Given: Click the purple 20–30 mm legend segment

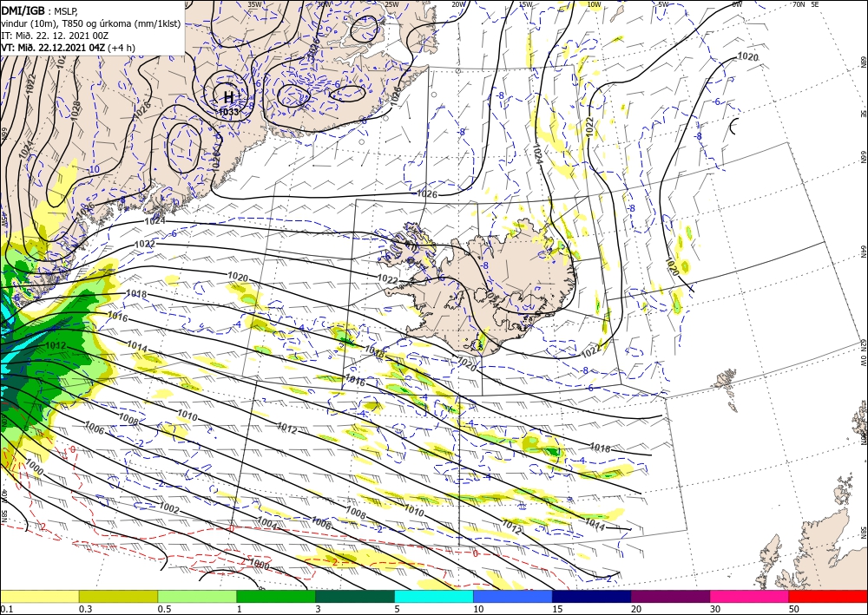Looking at the screenshot, I should point(670,596).
